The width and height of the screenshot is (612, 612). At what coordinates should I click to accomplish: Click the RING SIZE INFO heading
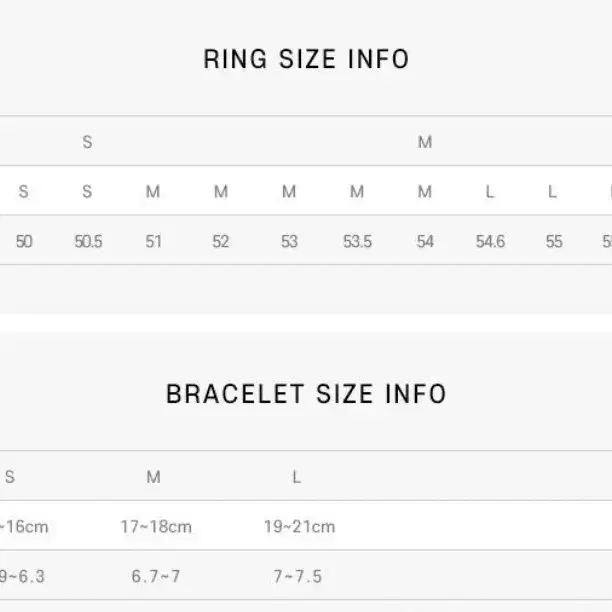click(x=306, y=59)
